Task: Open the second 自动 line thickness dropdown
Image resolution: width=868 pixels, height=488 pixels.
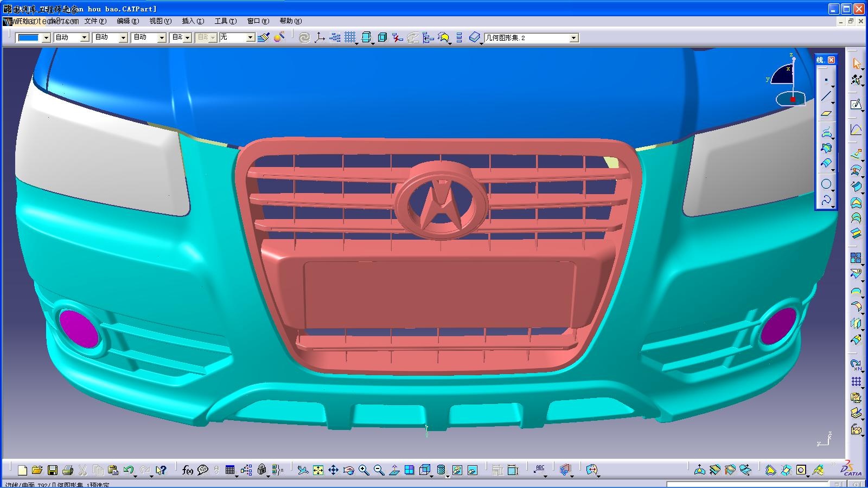Action: click(x=123, y=37)
